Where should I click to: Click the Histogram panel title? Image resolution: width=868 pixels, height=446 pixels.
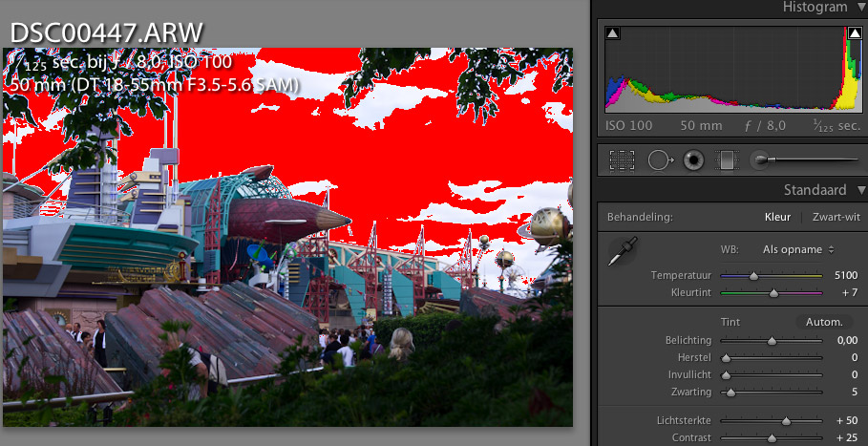tap(815, 8)
